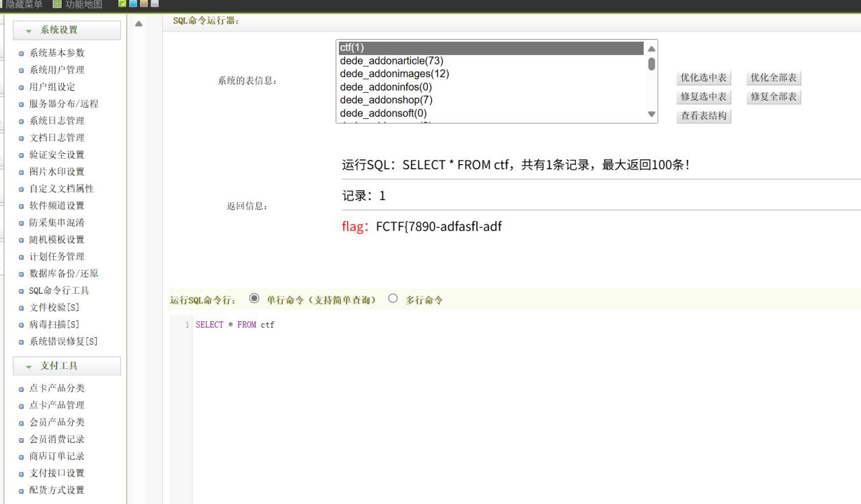Open 随机模板设置
The height and width of the screenshot is (504, 861).
[x=57, y=240]
